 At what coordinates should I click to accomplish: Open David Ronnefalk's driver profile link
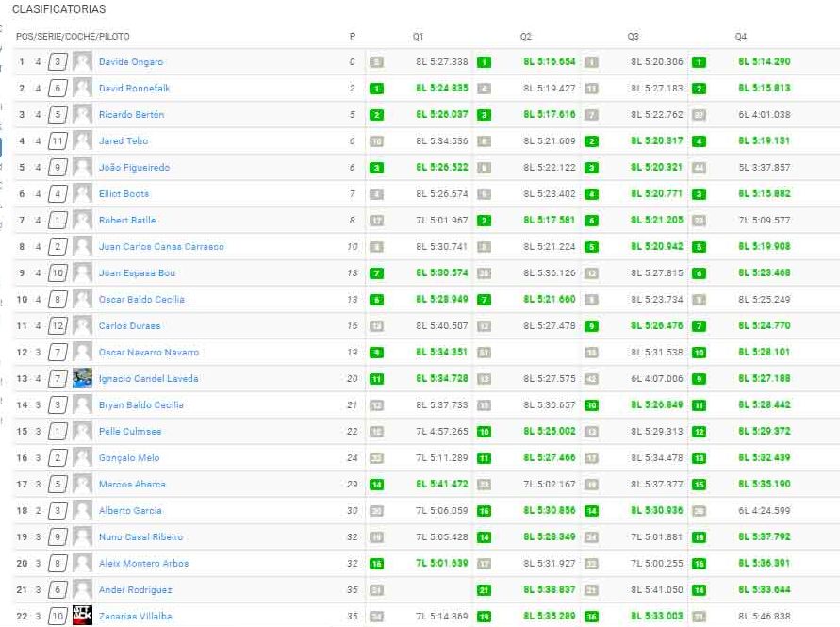(134, 89)
